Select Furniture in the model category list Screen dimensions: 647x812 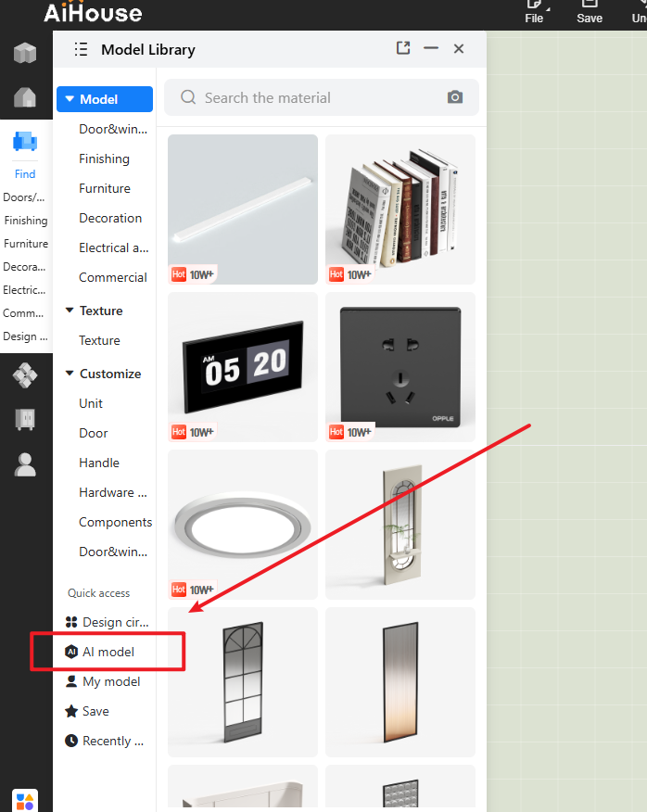tap(105, 188)
